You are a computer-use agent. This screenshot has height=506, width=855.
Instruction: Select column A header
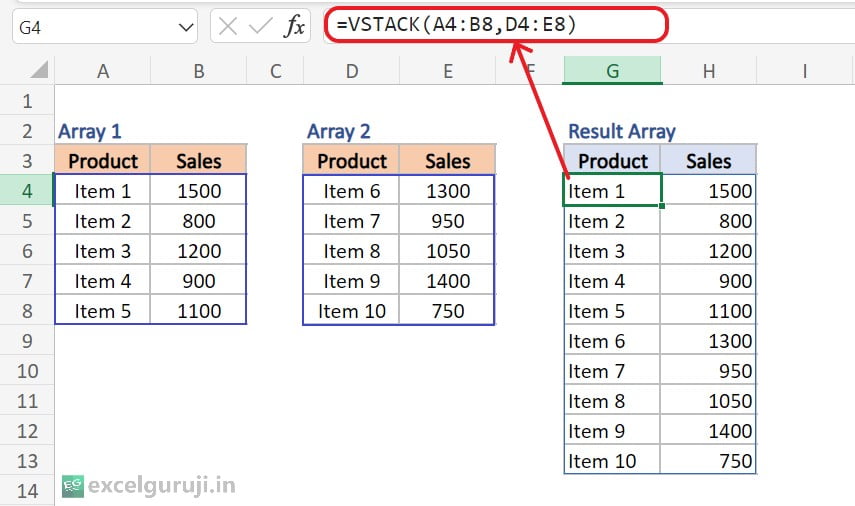tap(103, 71)
